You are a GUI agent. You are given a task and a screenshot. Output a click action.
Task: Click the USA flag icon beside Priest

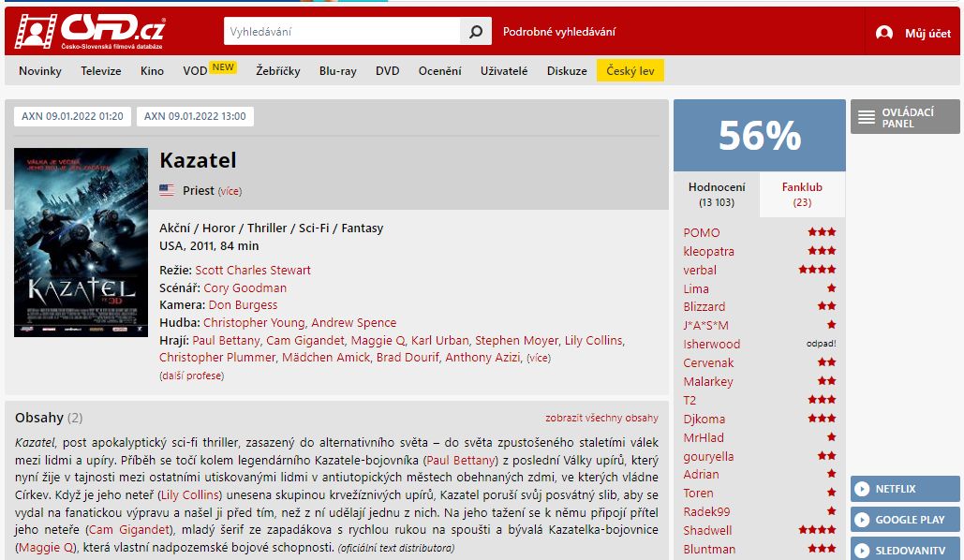pyautogui.click(x=167, y=190)
